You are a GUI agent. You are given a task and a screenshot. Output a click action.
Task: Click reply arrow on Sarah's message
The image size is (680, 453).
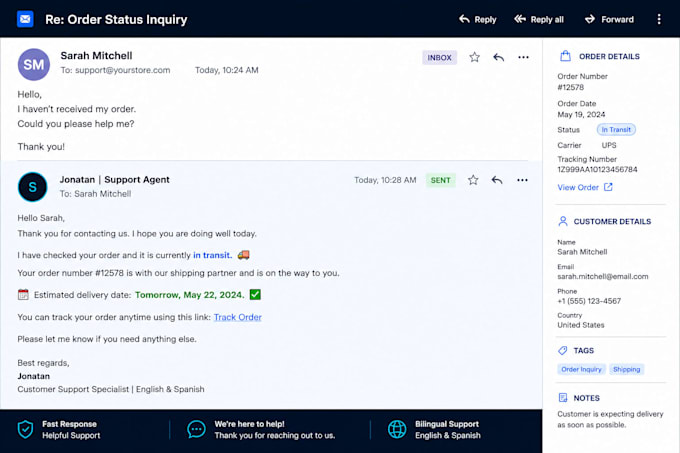pyautogui.click(x=499, y=57)
